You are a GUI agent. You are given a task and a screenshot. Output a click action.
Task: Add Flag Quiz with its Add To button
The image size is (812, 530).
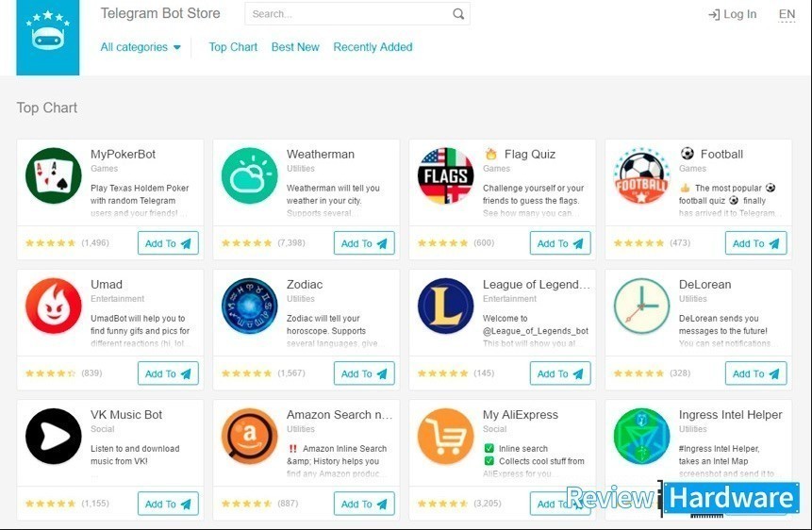pos(560,243)
